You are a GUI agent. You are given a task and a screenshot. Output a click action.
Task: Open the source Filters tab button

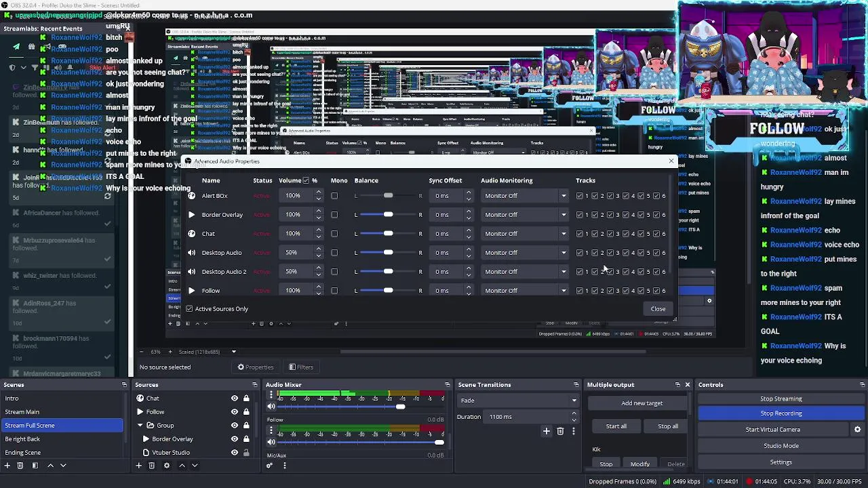click(300, 367)
